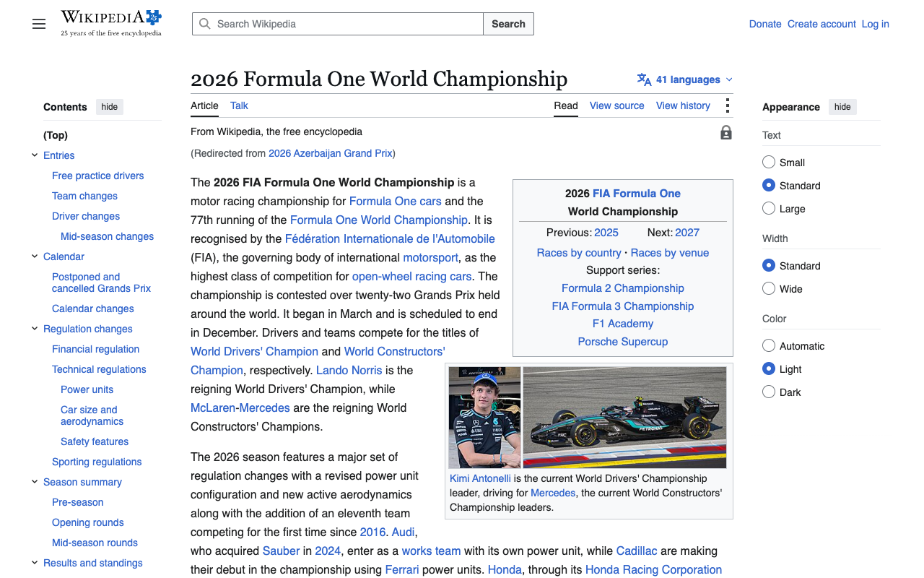Switch to the Talk tab
Image resolution: width=924 pixels, height=578 pixels.
pyautogui.click(x=239, y=105)
